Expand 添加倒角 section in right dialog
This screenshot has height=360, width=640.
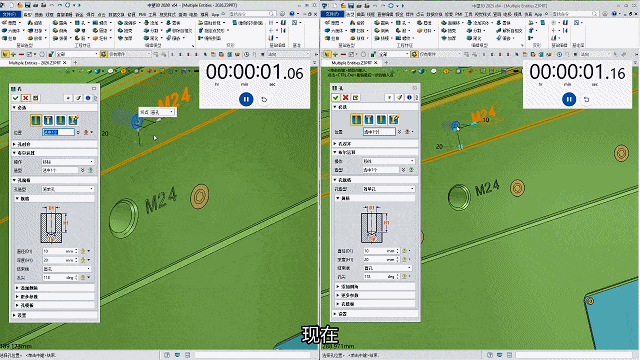click(x=375, y=287)
